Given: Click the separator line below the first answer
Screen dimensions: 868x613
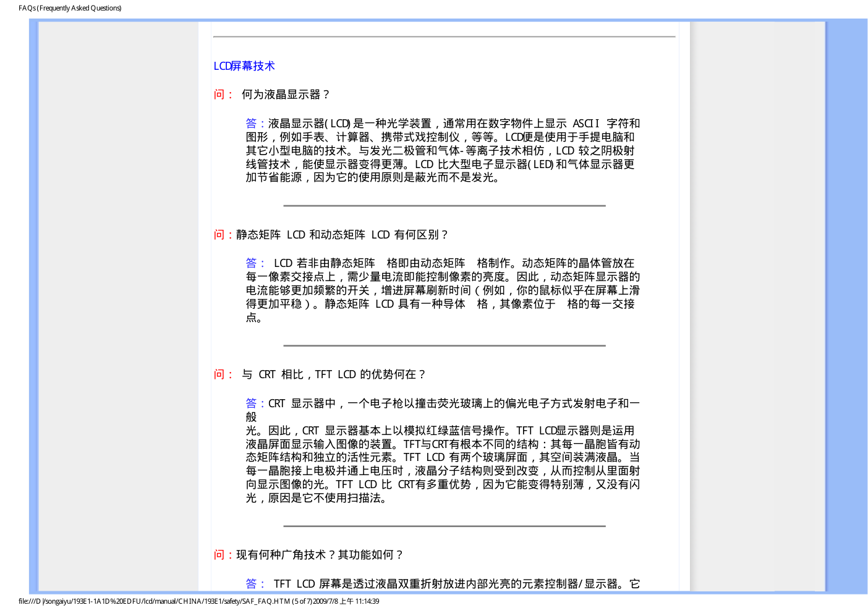Looking at the screenshot, I should pyautogui.click(x=444, y=206).
